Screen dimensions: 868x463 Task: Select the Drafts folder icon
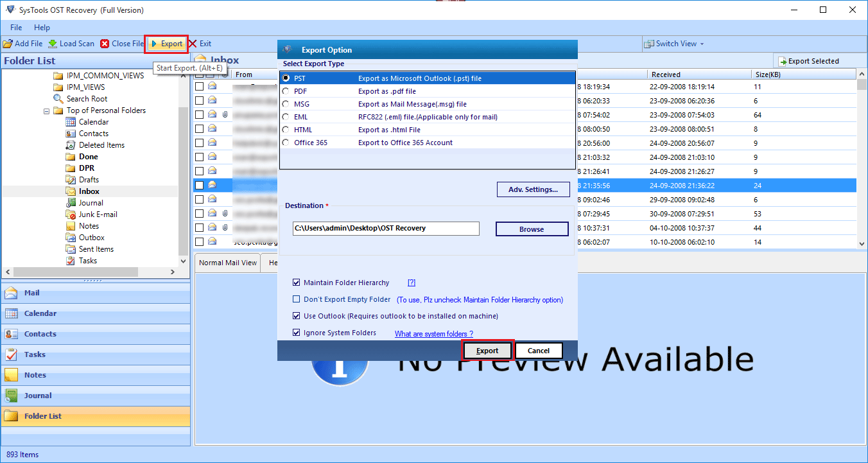tap(71, 180)
